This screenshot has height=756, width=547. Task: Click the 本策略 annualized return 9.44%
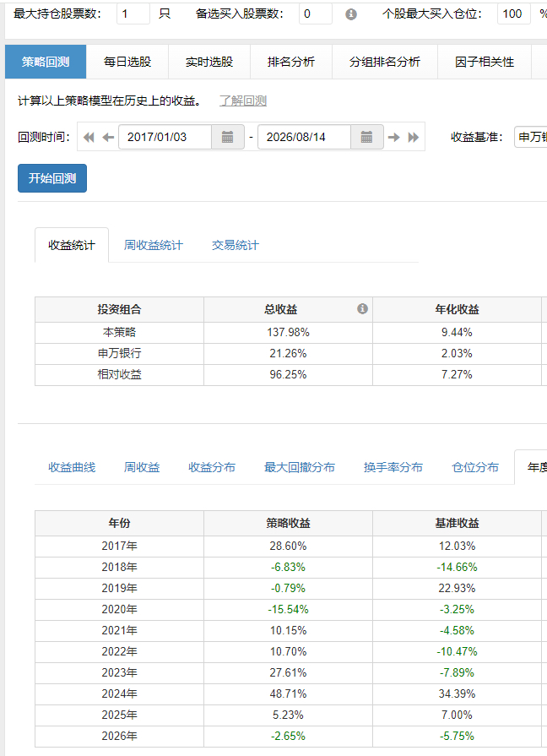pyautogui.click(x=457, y=332)
